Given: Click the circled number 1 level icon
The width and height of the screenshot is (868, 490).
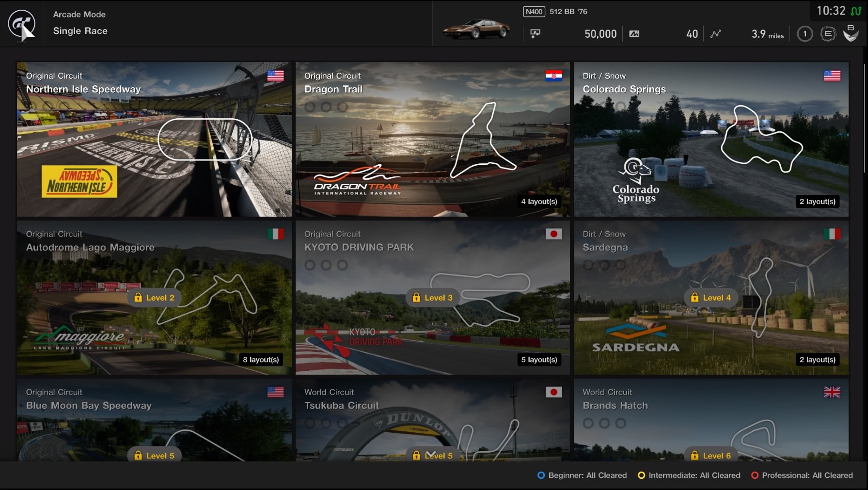Looking at the screenshot, I should [805, 34].
